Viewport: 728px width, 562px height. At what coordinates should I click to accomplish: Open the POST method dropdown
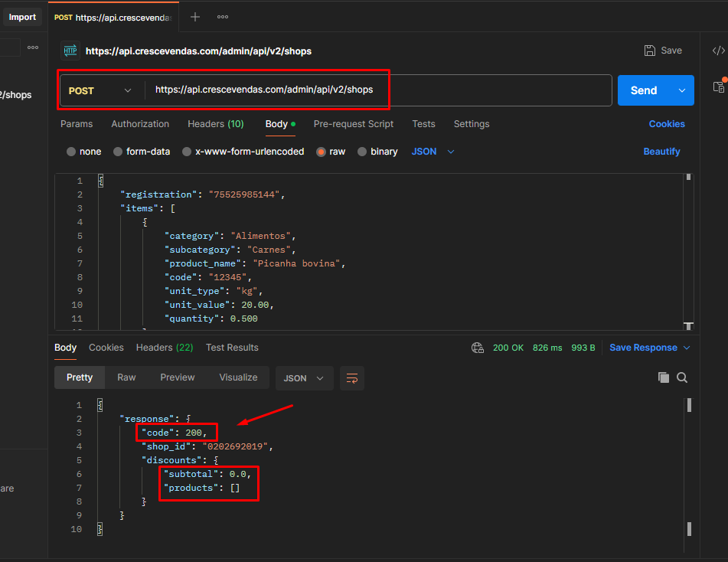(x=100, y=90)
